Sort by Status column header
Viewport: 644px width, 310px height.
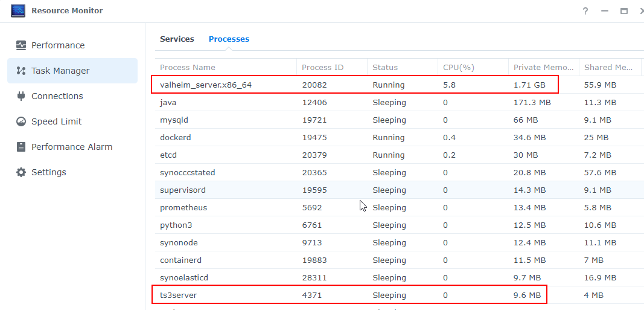403,68
